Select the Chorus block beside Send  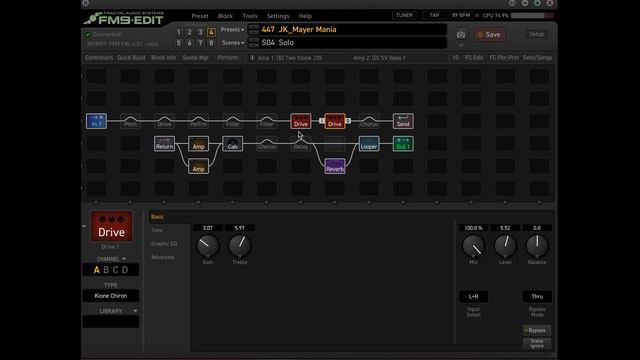click(369, 121)
